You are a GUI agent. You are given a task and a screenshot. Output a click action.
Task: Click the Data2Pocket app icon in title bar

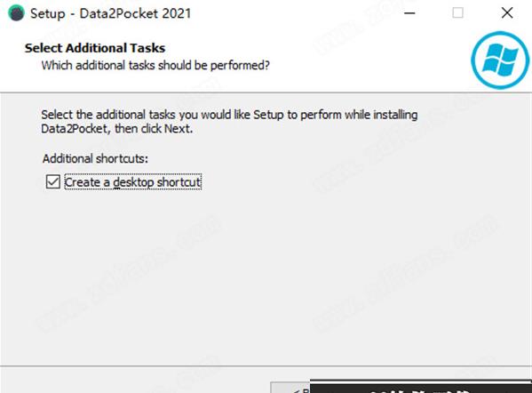16,13
